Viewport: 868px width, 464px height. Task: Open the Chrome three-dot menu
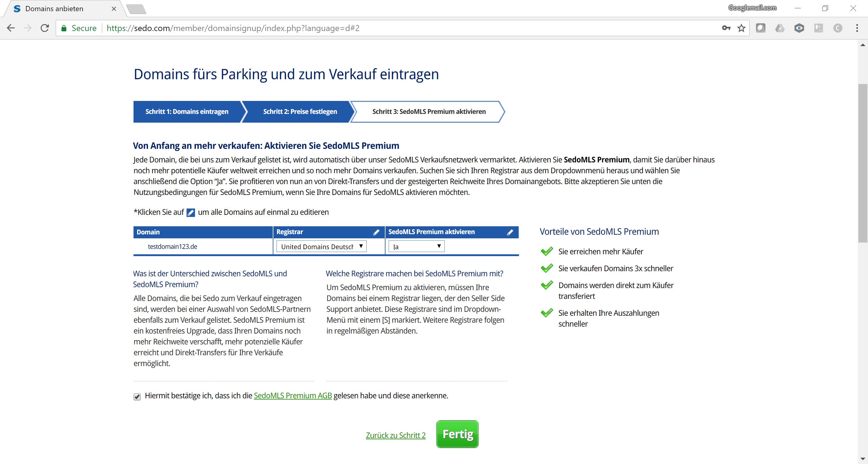tap(857, 28)
